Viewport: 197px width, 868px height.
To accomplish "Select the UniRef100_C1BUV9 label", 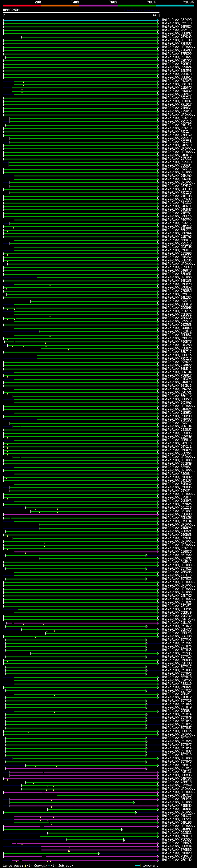I will [177, 853].
